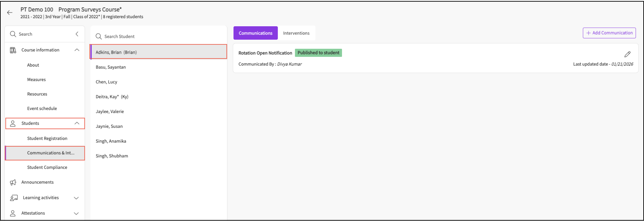Click the Students person icon

click(x=13, y=123)
